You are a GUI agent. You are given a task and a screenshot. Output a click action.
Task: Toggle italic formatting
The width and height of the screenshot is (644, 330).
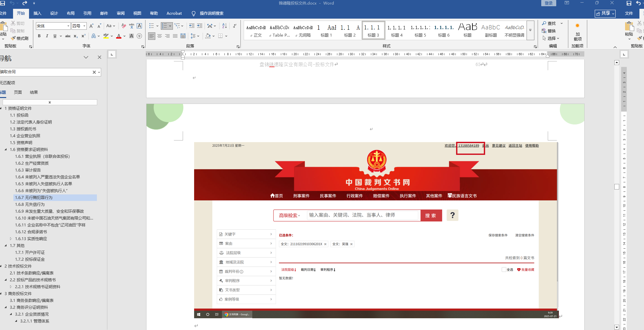click(47, 36)
